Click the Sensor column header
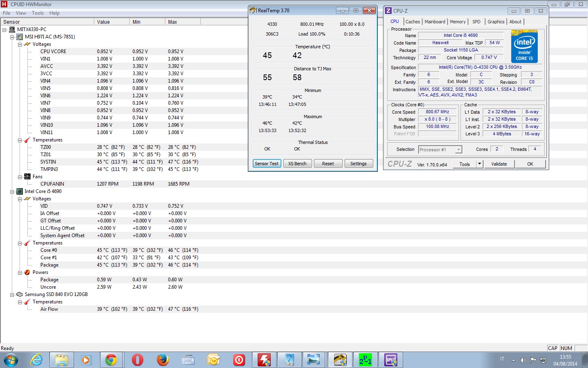Viewport: 588px width, 368px height. point(47,22)
